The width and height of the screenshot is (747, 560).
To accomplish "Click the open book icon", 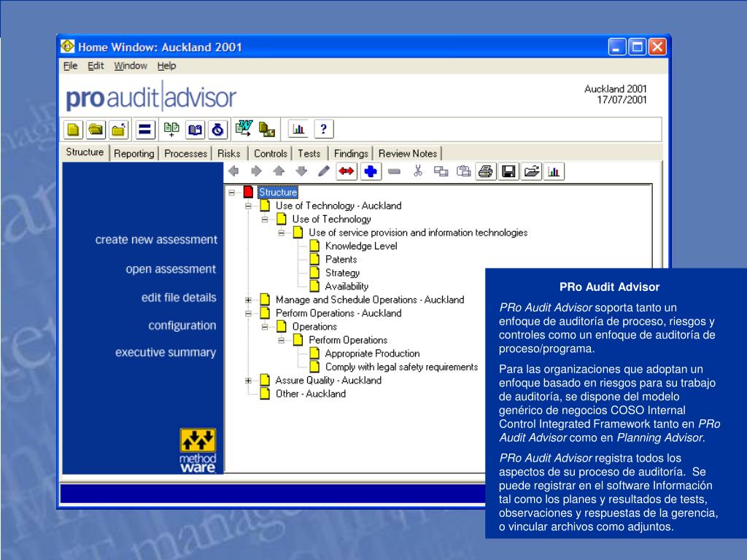I will click(195, 130).
